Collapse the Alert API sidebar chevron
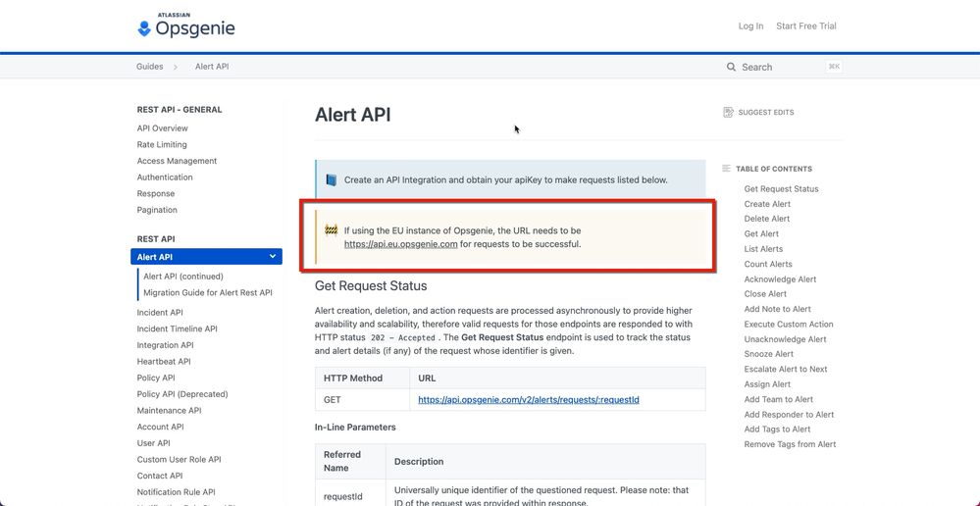Image resolution: width=980 pixels, height=506 pixels. (x=273, y=256)
